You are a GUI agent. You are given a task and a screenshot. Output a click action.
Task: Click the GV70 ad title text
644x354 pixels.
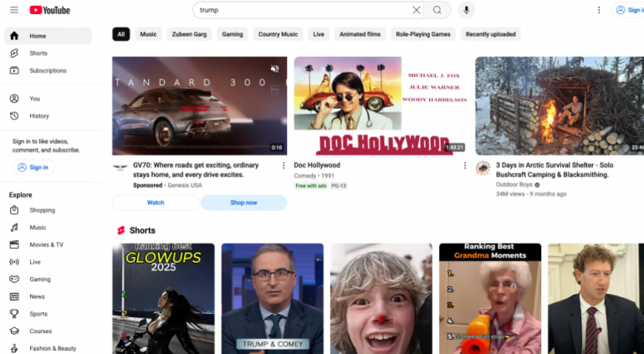[x=196, y=170]
